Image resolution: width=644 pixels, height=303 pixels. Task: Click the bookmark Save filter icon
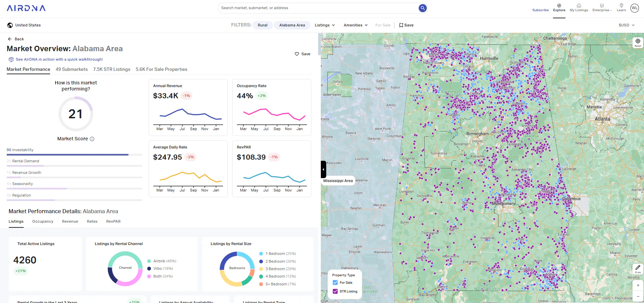(401, 25)
